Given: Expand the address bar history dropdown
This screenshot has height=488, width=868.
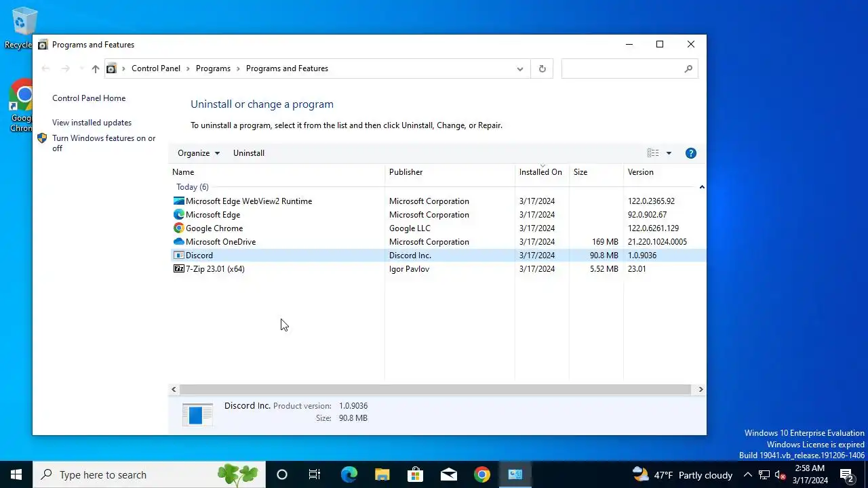Looking at the screenshot, I should (520, 68).
